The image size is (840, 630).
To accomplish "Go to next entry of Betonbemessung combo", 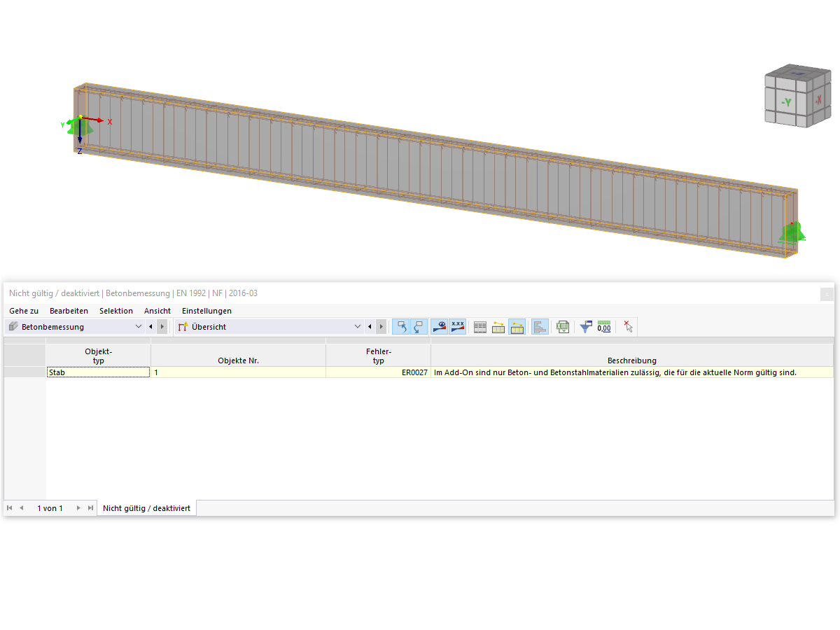I will [162, 327].
